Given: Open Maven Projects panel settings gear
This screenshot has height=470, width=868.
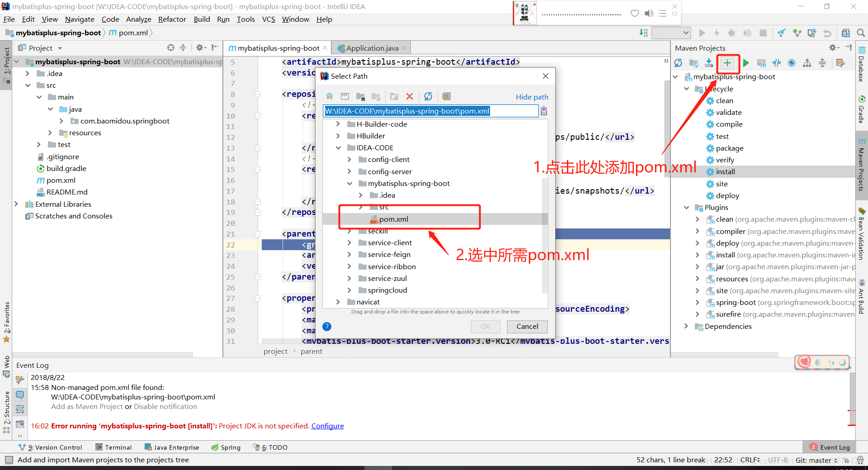Looking at the screenshot, I should 833,47.
